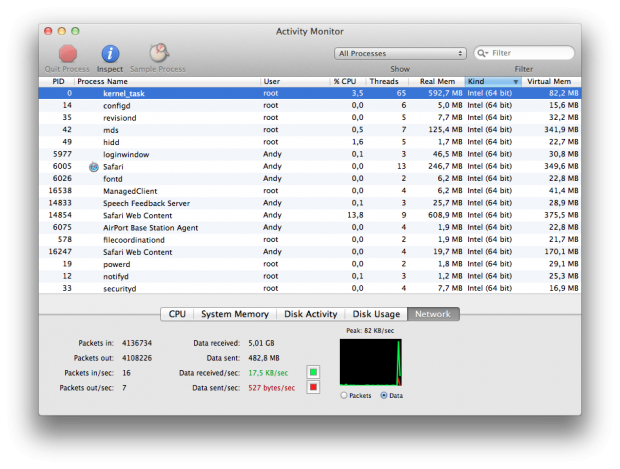Image resolution: width=620 pixels, height=469 pixels.
Task: Select the loginwindow process row
Action: point(310,154)
